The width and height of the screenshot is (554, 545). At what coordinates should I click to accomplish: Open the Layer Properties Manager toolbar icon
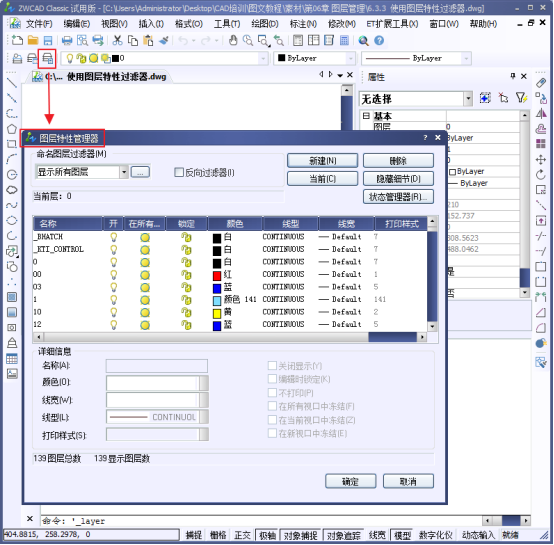pyautogui.click(x=47, y=59)
